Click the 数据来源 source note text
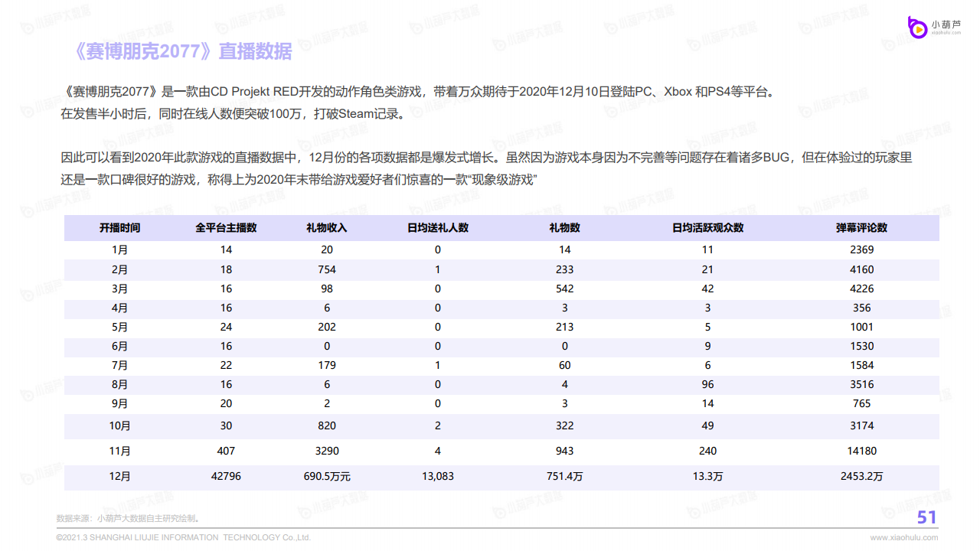The image size is (980, 551). [128, 518]
